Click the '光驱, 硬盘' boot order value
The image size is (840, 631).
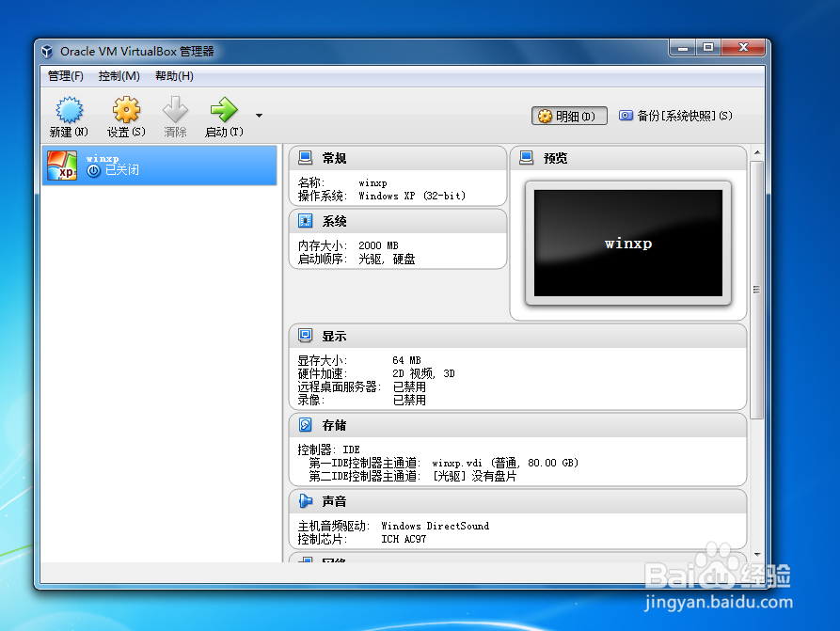click(387, 260)
